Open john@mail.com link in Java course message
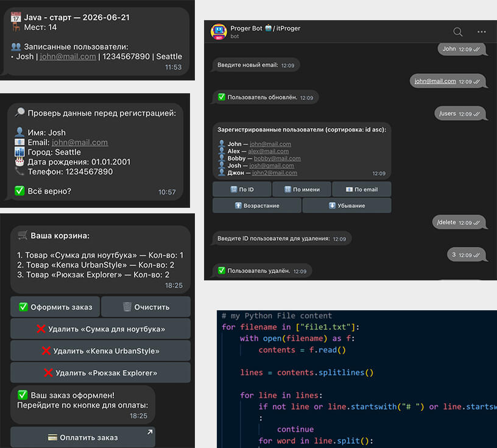The image size is (497, 448). [x=68, y=57]
